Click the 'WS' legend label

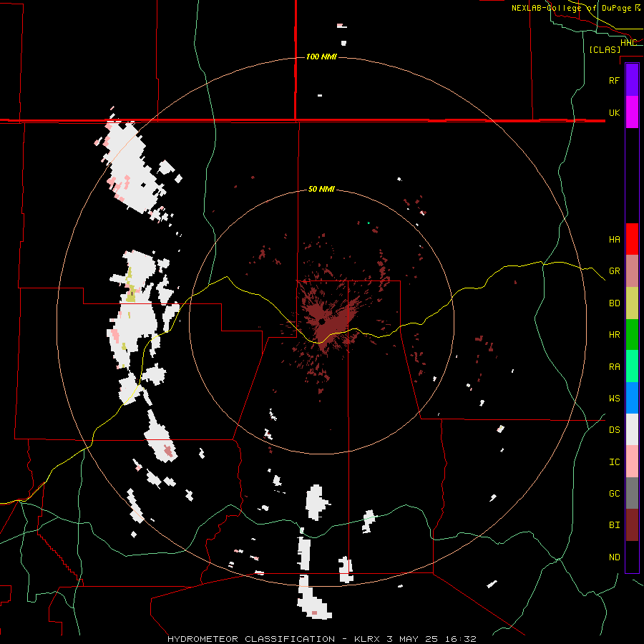coord(614,399)
